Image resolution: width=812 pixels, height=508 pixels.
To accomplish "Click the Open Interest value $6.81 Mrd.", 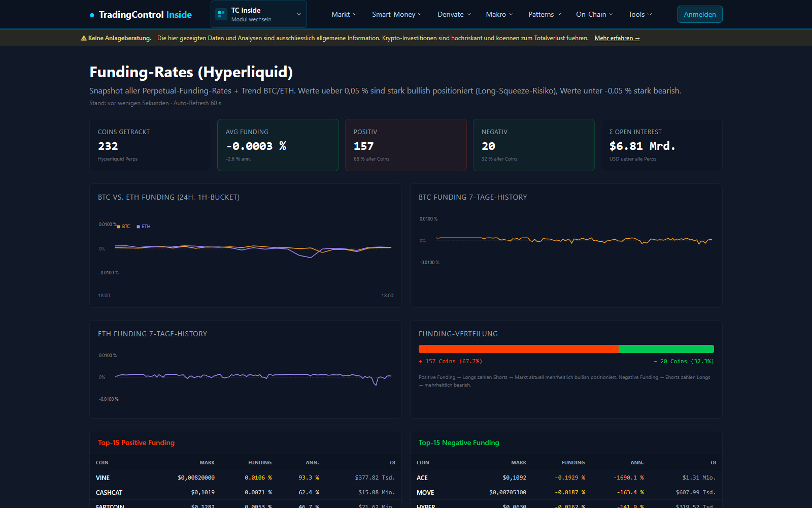I will tap(642, 146).
